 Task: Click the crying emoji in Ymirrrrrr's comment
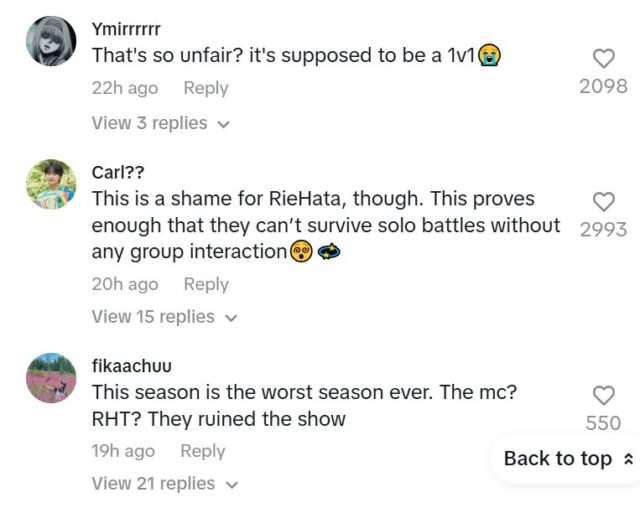(489, 55)
